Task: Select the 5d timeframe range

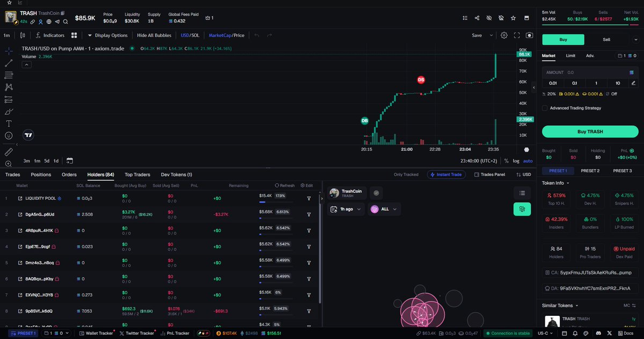Action: [47, 161]
